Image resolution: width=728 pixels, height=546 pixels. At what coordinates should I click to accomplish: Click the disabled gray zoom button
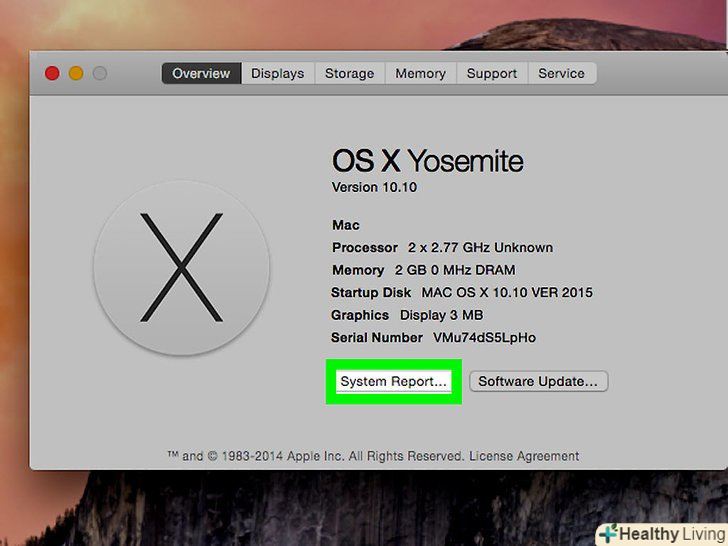(100, 73)
